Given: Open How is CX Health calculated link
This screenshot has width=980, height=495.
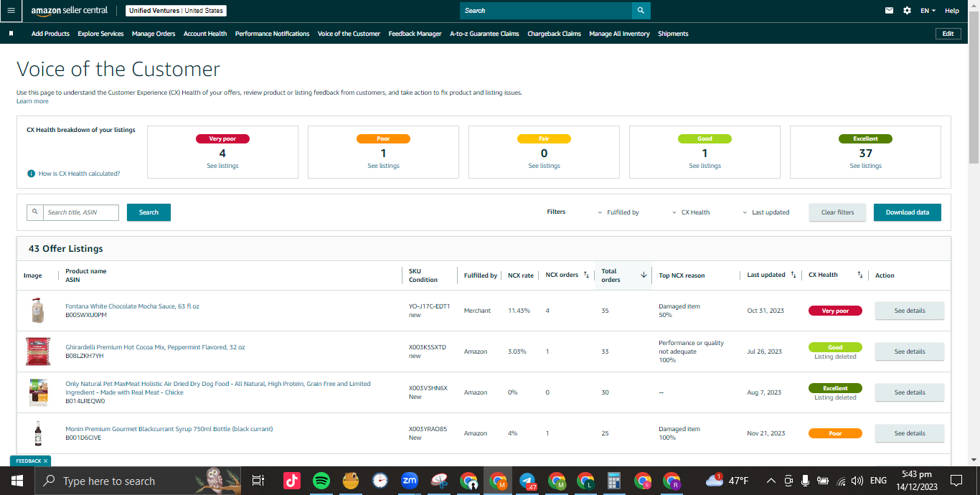Looking at the screenshot, I should (x=79, y=174).
